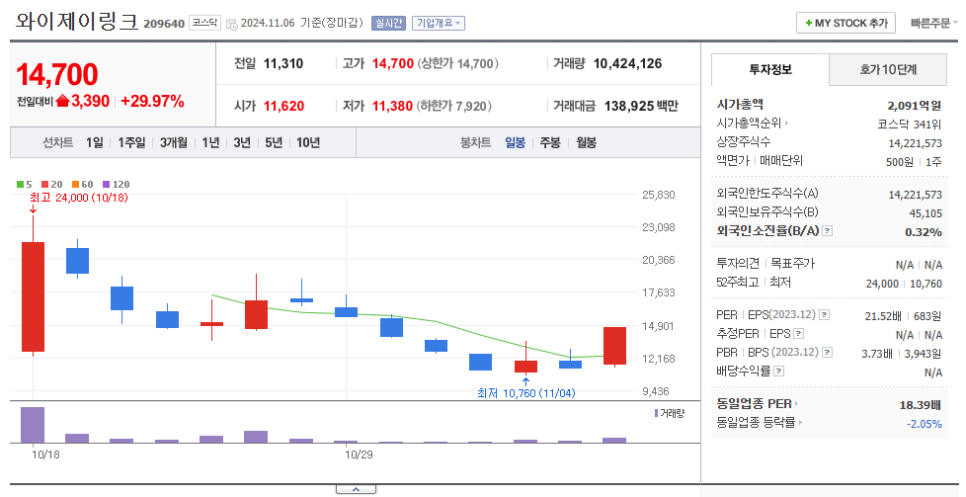Open help icon next to PER EPS(2023.12)
The height and width of the screenshot is (497, 966).
tap(824, 315)
